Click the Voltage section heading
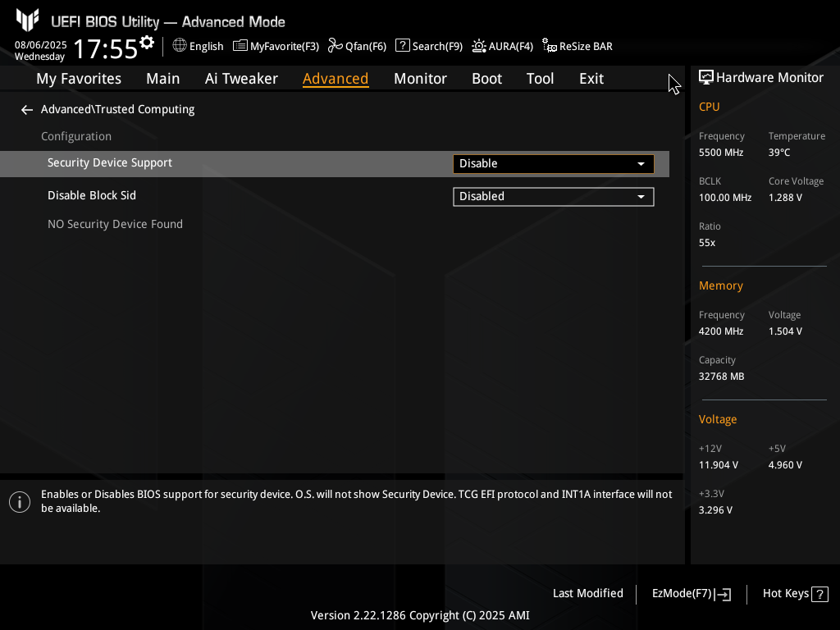 [x=717, y=419]
